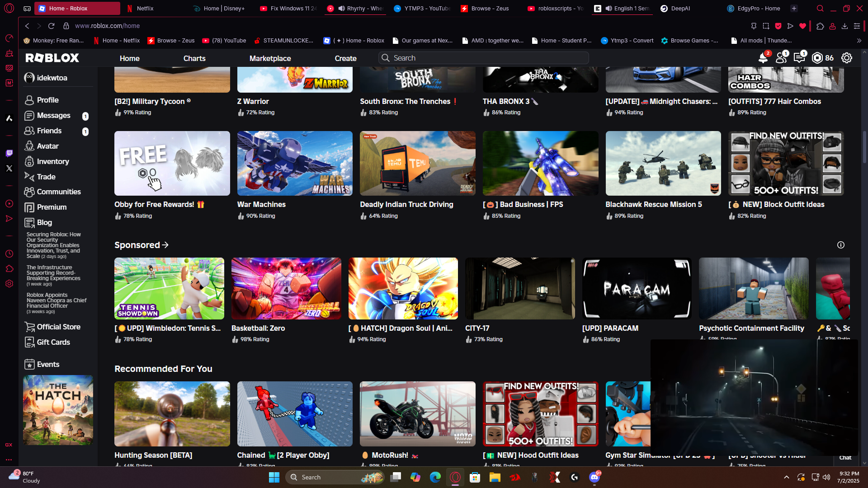Open the MotoRush! game thumbnail

coord(418,414)
